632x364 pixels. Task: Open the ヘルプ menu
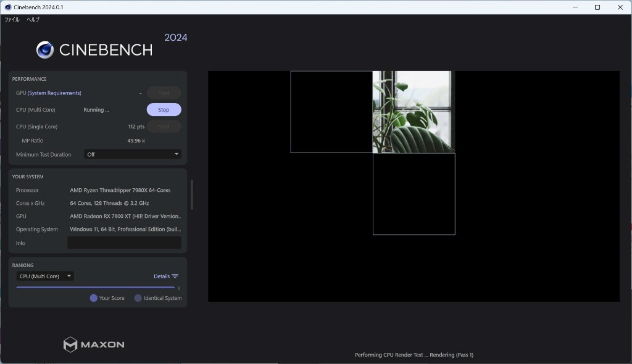click(33, 20)
